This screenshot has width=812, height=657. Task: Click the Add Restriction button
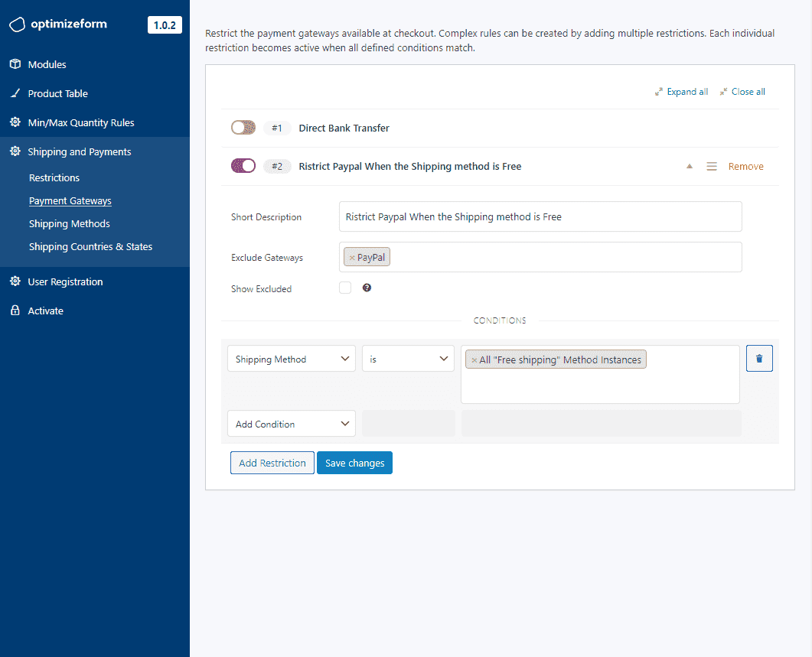272,463
